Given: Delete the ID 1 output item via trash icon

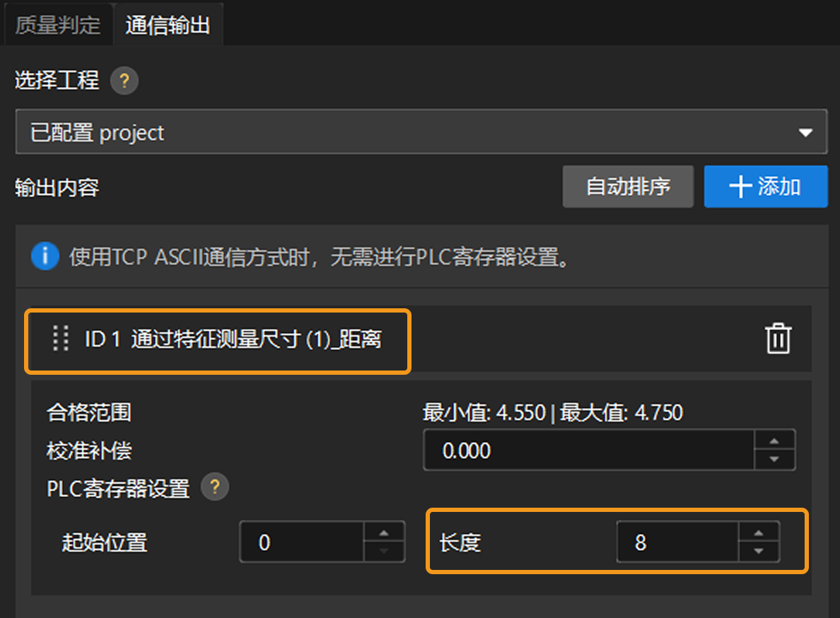Looking at the screenshot, I should (x=778, y=339).
